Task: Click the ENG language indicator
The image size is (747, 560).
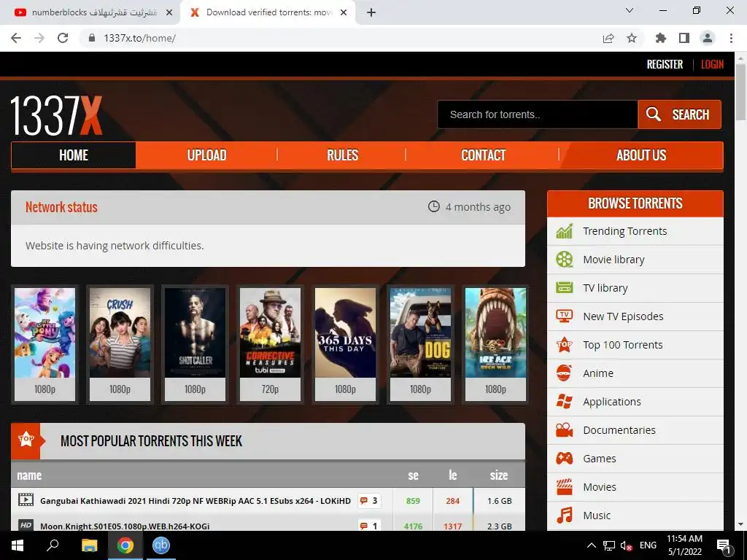Action: 648,545
